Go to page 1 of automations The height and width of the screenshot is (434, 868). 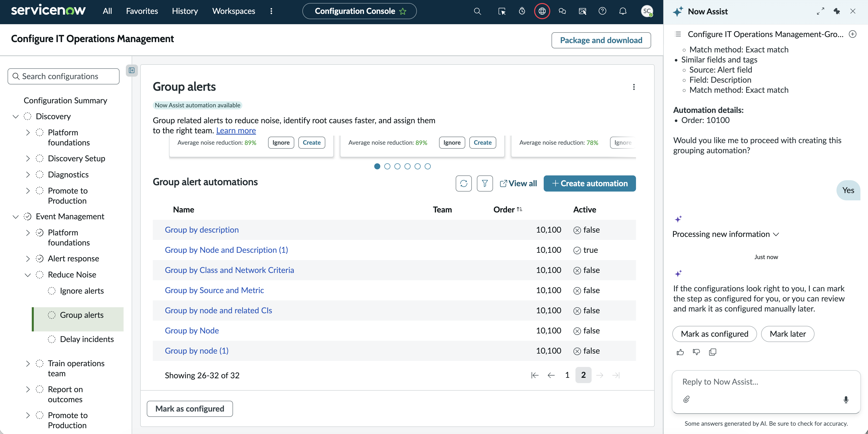567,375
